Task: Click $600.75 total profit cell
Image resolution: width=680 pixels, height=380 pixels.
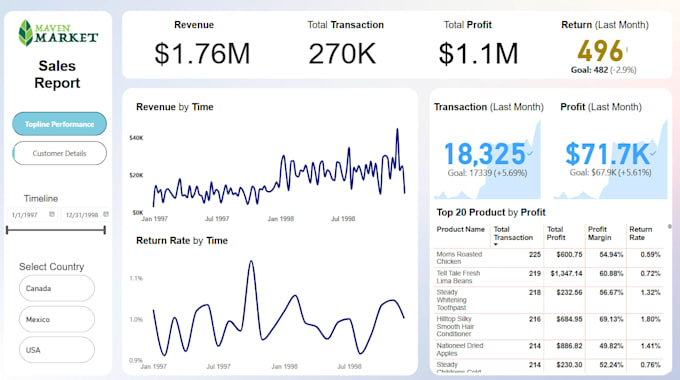Action: click(569, 254)
